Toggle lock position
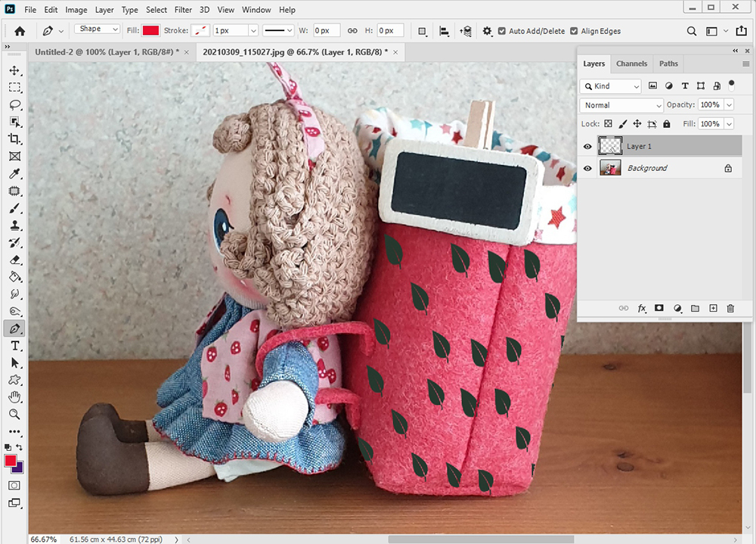The height and width of the screenshot is (544, 756). coord(637,124)
